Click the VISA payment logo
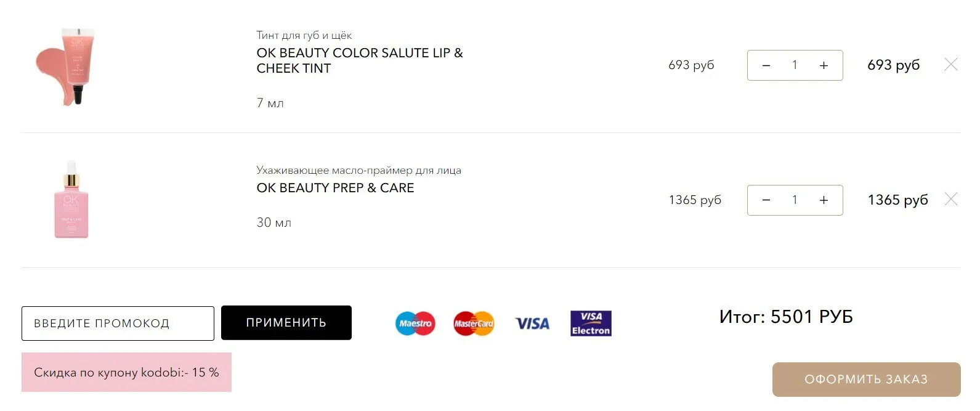Screen dimensions: 980x411 click(x=532, y=324)
